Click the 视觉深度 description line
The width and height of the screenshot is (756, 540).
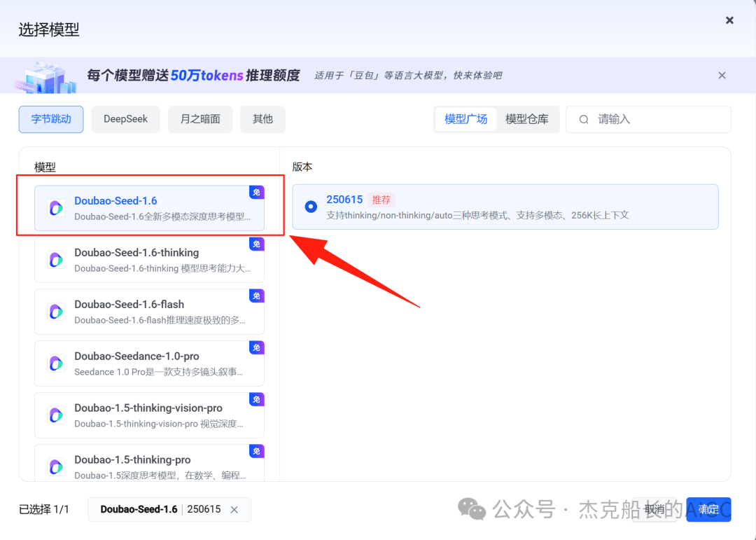[159, 424]
